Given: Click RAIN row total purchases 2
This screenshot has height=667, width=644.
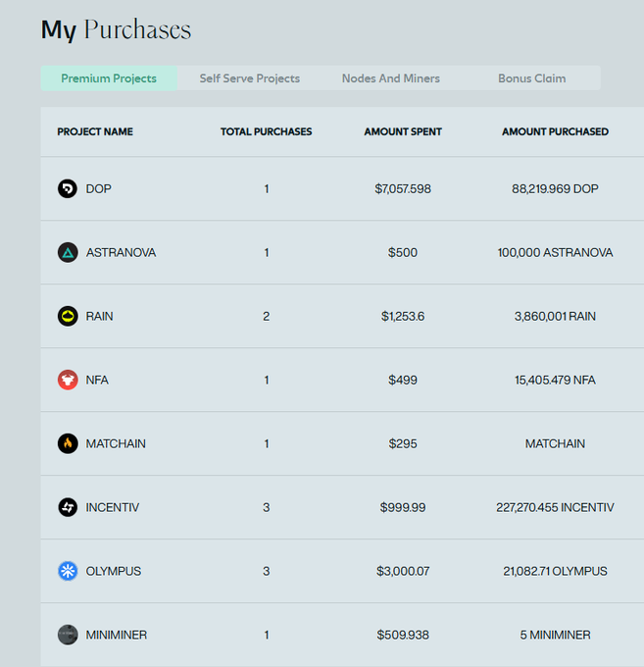Looking at the screenshot, I should 266,317.
